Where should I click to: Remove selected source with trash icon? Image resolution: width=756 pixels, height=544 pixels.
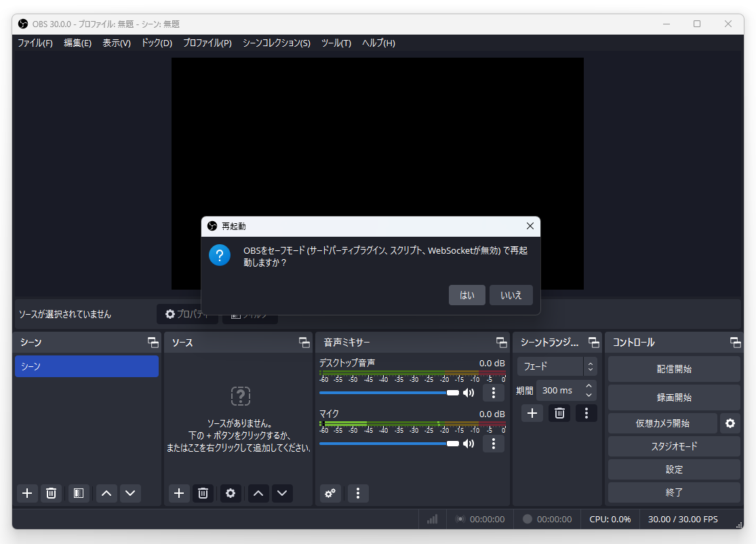[x=203, y=493]
